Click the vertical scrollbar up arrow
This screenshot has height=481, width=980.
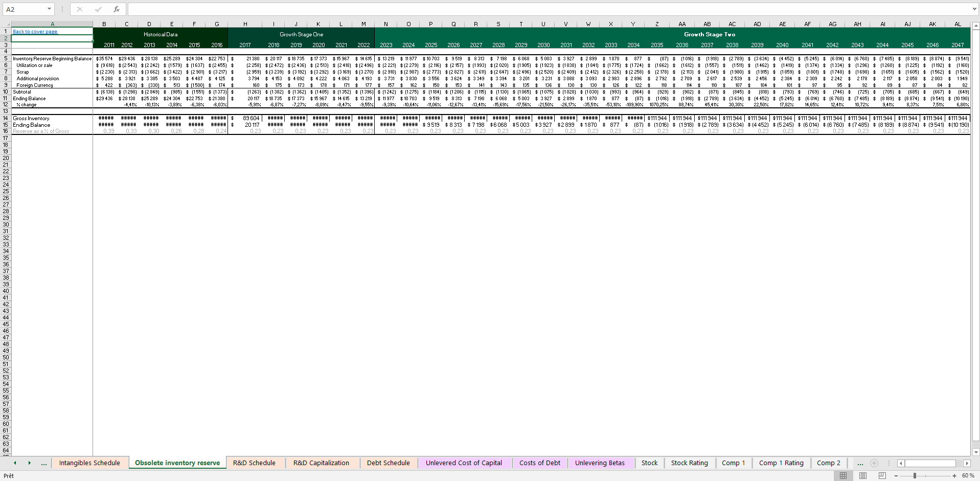pos(976,25)
